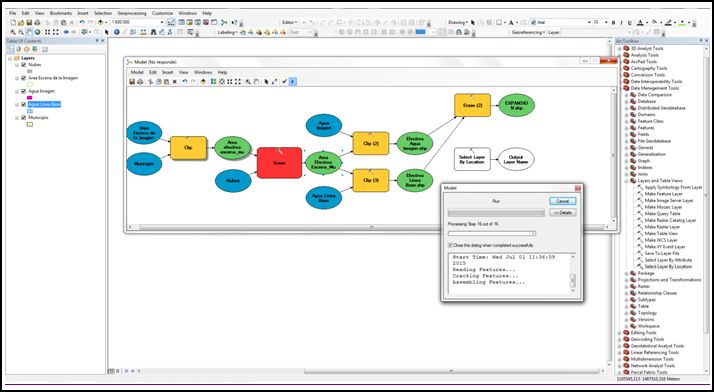Toggle 'Close this dialog when completed' checkbox
This screenshot has height=392, width=714.
451,245
